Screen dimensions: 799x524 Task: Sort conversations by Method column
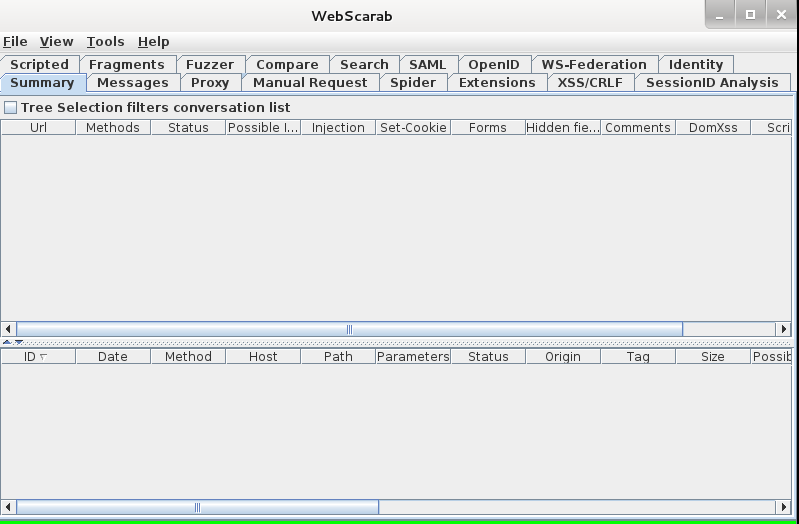click(188, 356)
